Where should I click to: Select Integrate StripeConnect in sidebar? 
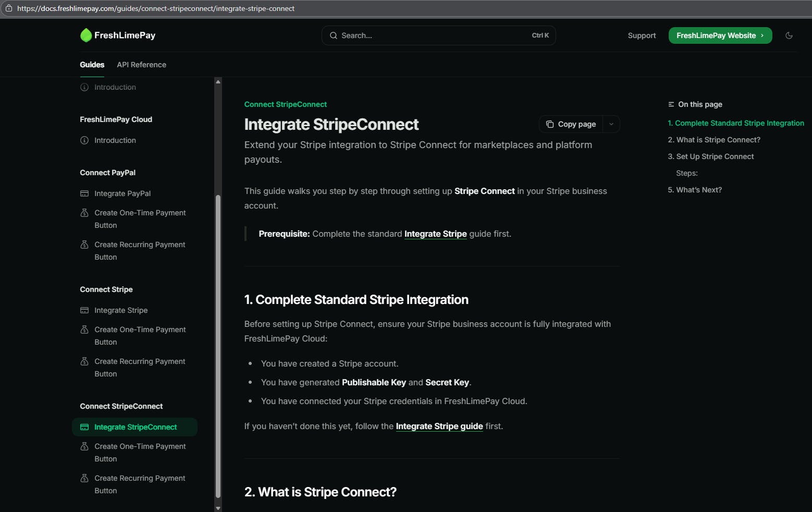[134, 427]
